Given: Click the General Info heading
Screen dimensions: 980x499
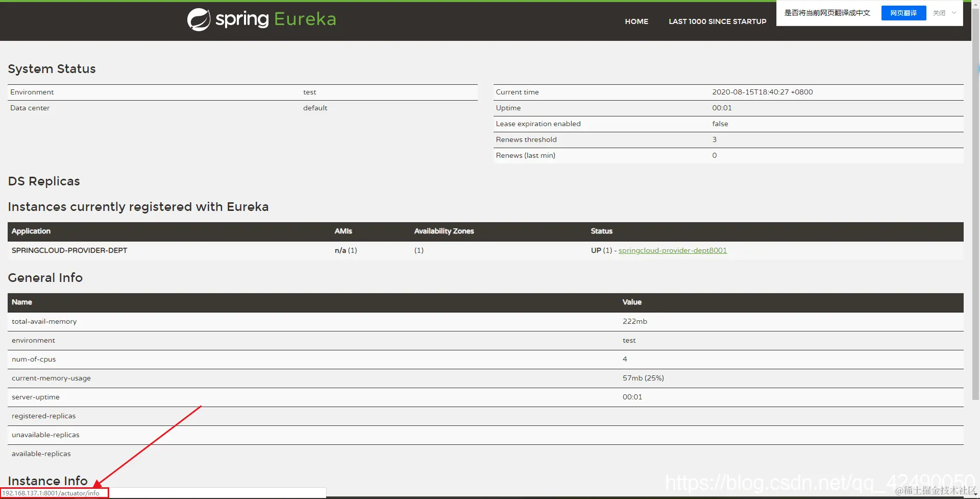Looking at the screenshot, I should (45, 278).
